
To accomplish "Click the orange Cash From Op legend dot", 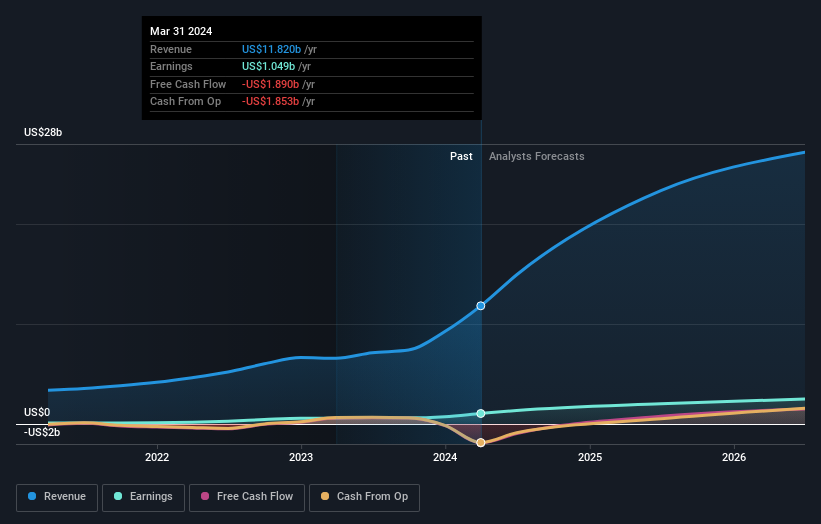I will [x=325, y=496].
